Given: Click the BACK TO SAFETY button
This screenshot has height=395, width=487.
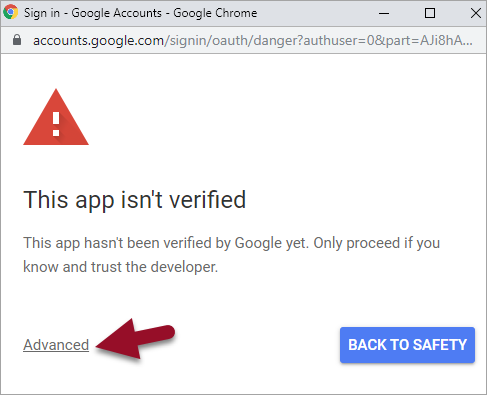Looking at the screenshot, I should coord(407,345).
